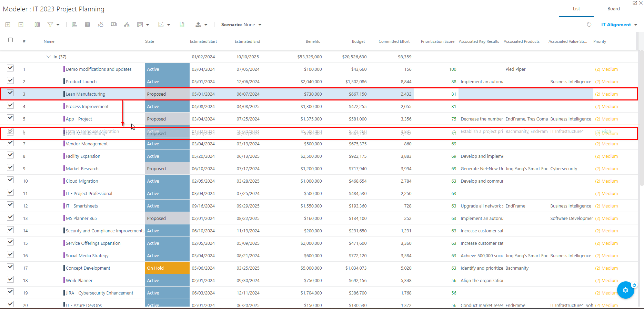Uncheck the Process Improvement row checkbox

point(10,105)
